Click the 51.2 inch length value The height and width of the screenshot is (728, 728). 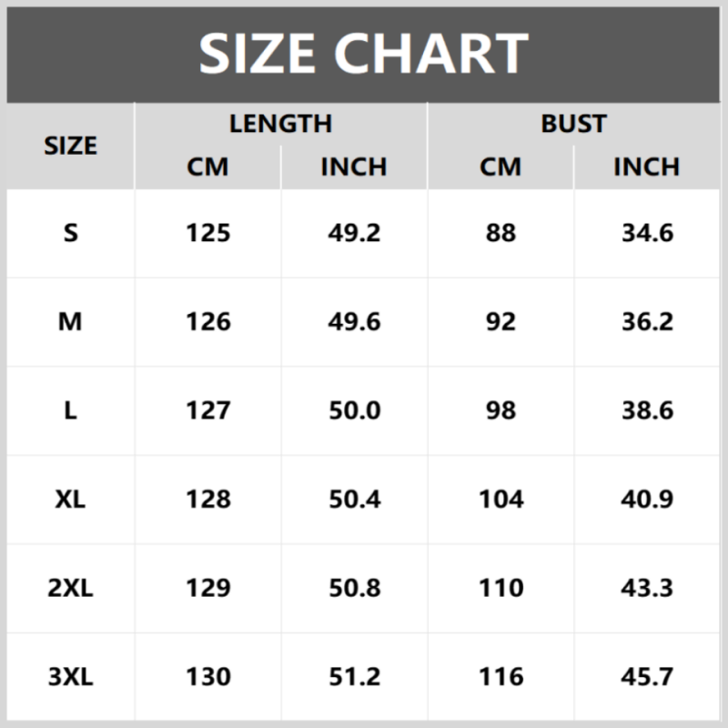click(x=354, y=677)
